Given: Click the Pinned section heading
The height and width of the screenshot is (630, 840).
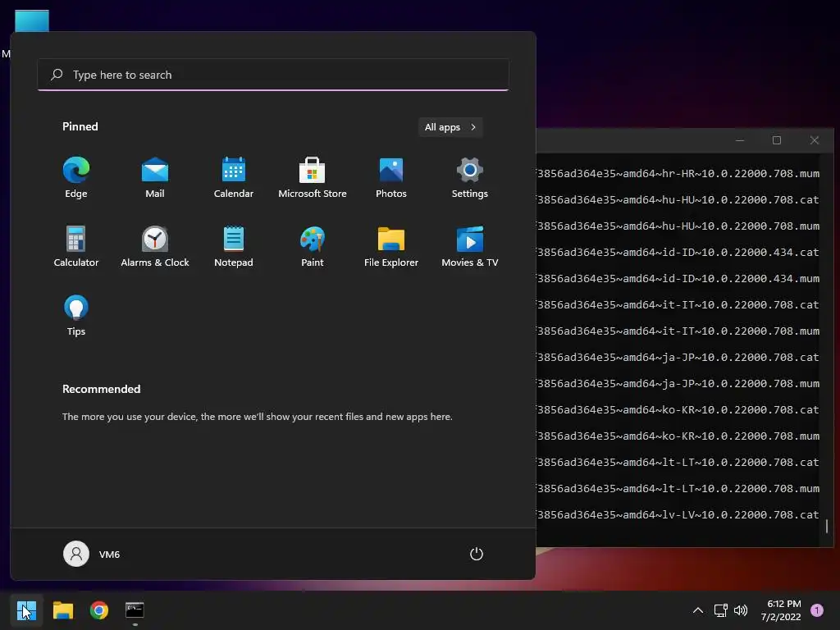Looking at the screenshot, I should click(x=80, y=126).
